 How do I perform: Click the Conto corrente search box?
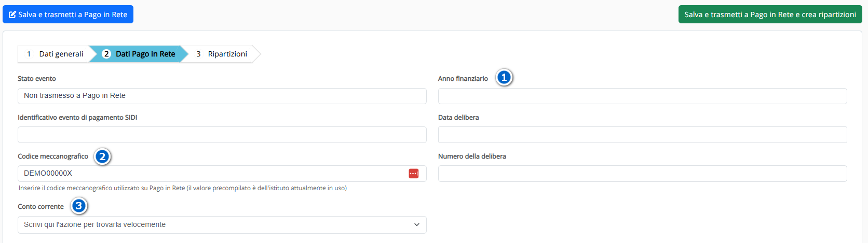222,225
